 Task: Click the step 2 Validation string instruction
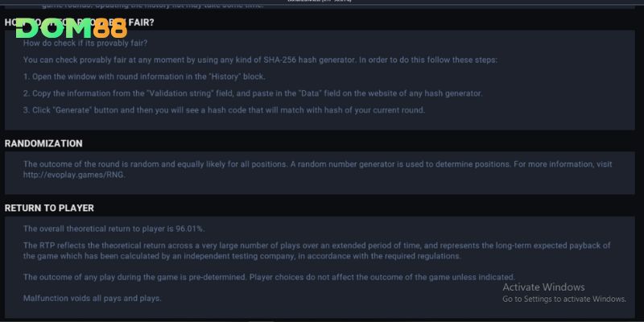[x=253, y=93]
